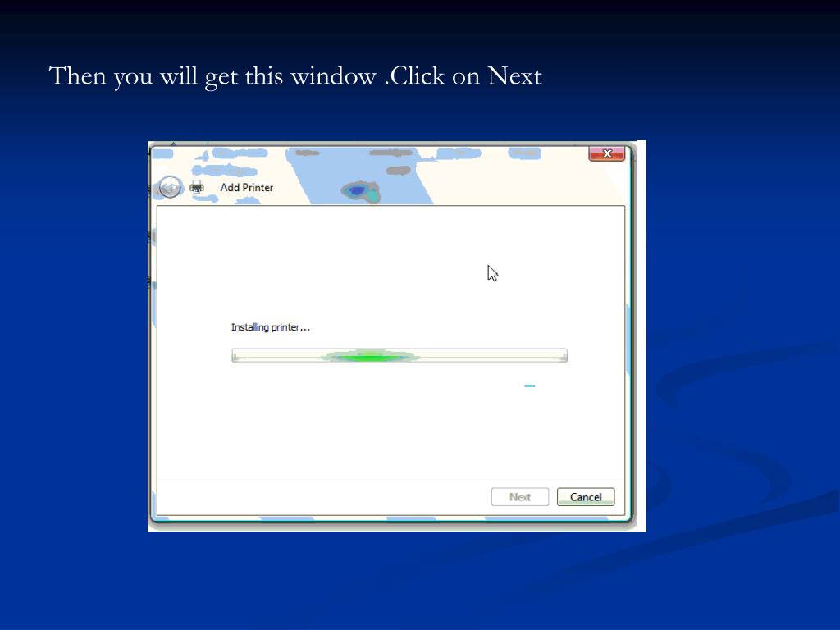Image resolution: width=840 pixels, height=630 pixels.
Task: Click the disabled Next button
Action: [x=519, y=497]
